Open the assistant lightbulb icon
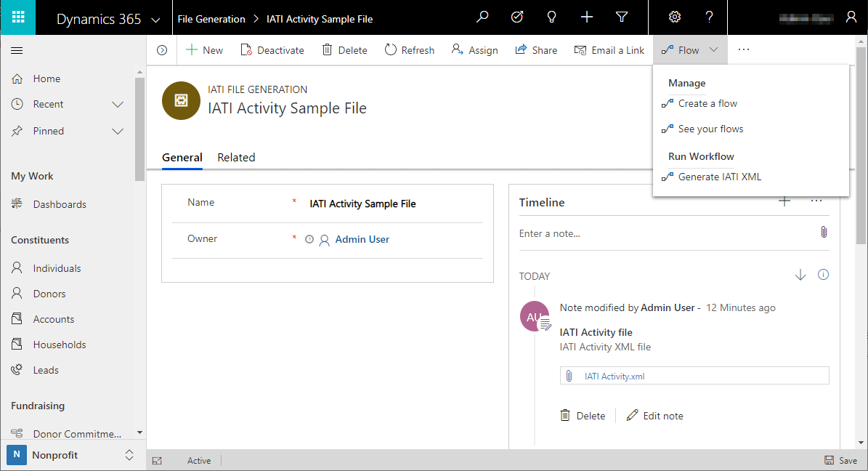The image size is (868, 471). [551, 17]
